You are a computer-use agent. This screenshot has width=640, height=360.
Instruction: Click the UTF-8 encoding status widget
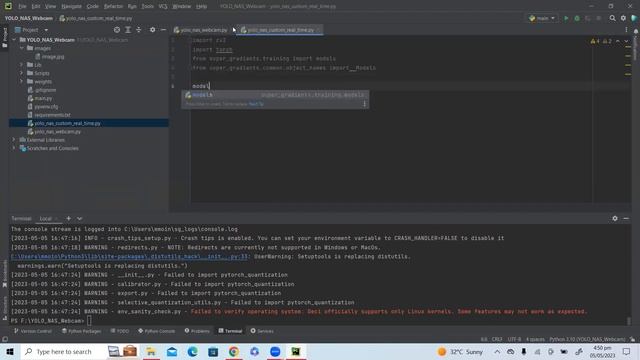coord(514,339)
